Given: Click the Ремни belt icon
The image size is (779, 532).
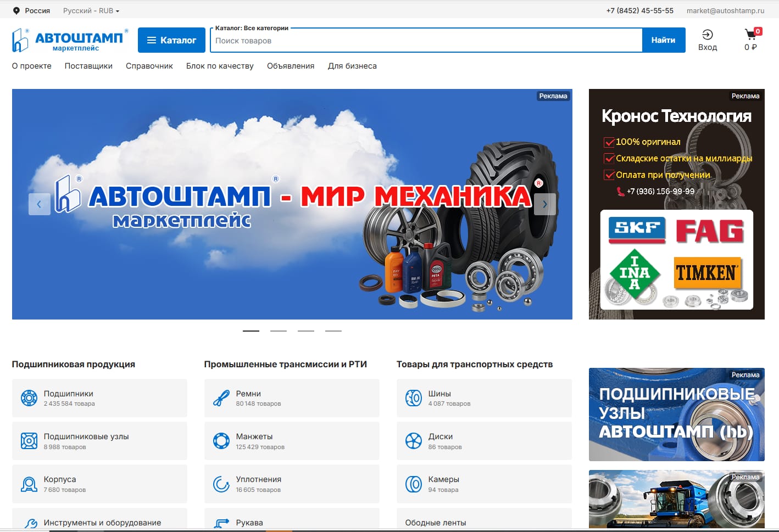Looking at the screenshot, I should tap(221, 397).
